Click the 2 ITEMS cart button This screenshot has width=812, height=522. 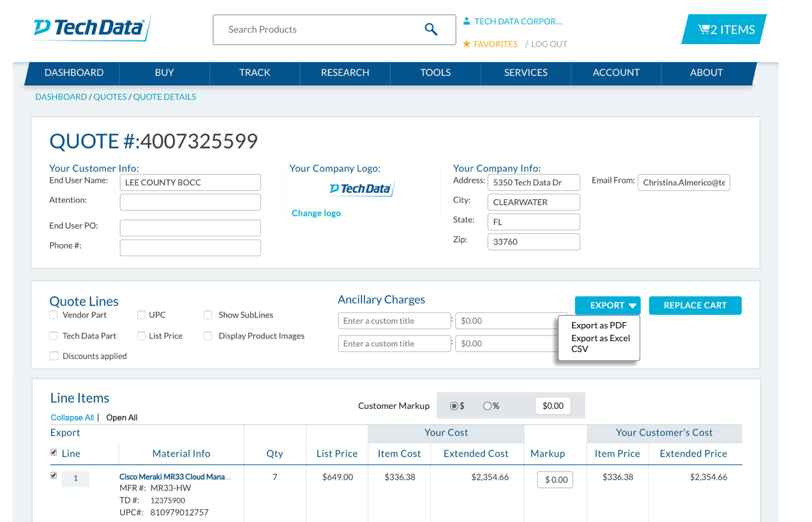coord(724,29)
